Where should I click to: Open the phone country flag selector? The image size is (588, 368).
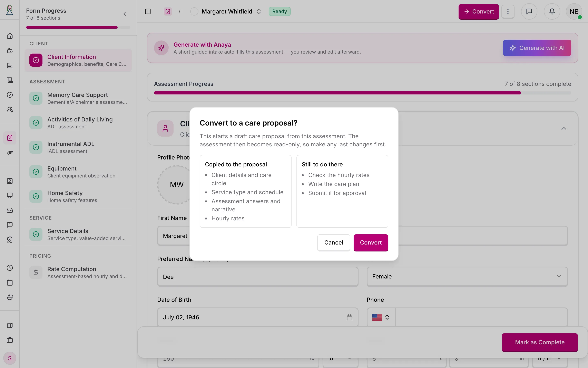point(381,317)
